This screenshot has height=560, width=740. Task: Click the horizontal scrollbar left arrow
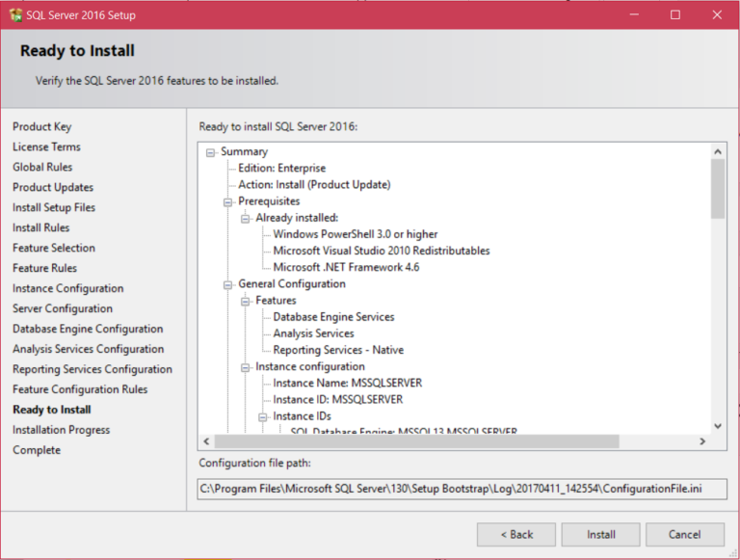point(206,441)
